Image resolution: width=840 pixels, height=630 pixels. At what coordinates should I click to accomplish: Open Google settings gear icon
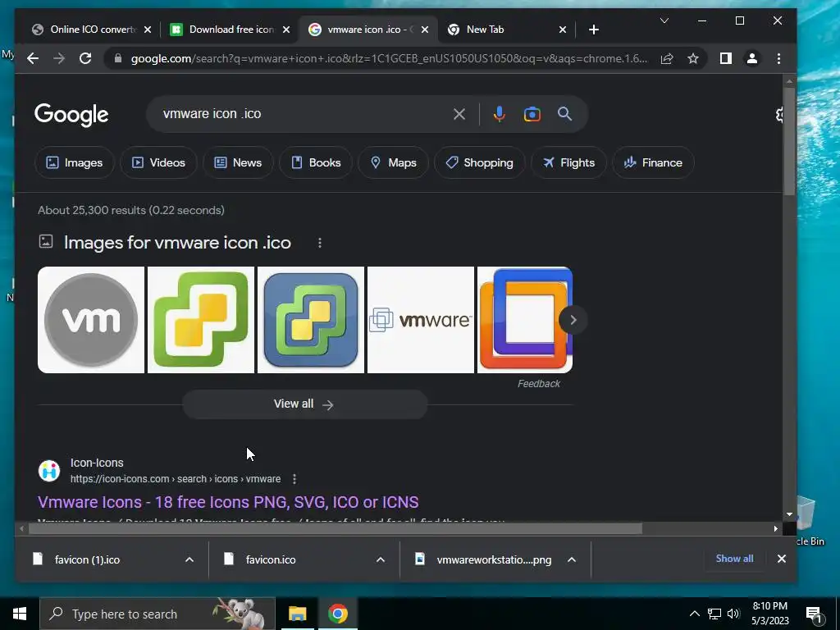[x=781, y=114]
